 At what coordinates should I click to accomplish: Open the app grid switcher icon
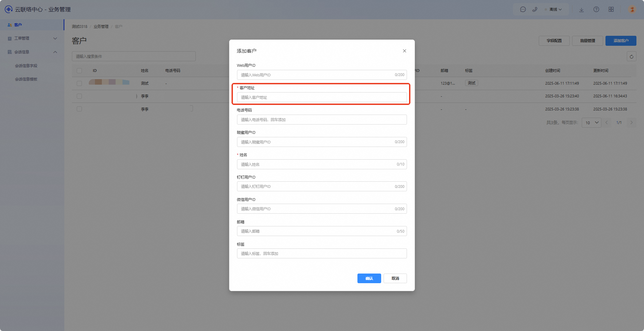tap(611, 10)
